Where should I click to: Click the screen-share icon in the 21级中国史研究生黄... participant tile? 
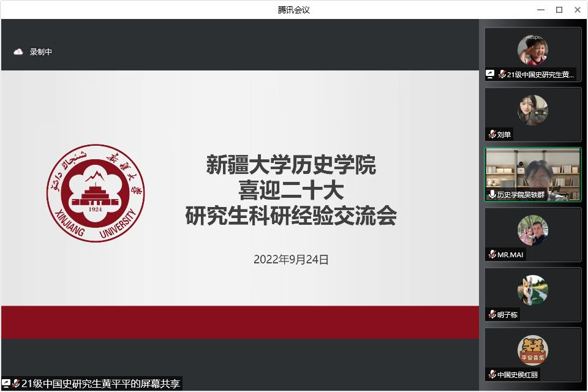(490, 74)
